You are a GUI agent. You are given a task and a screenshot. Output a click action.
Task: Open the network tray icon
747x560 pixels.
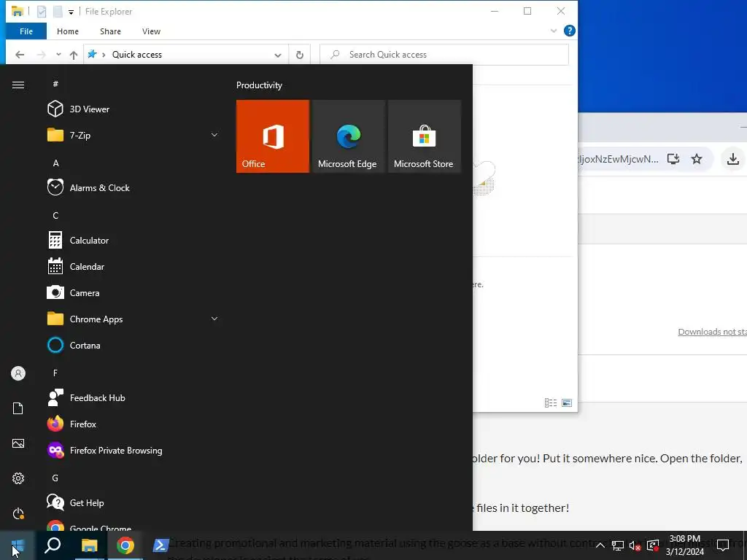[x=617, y=545]
